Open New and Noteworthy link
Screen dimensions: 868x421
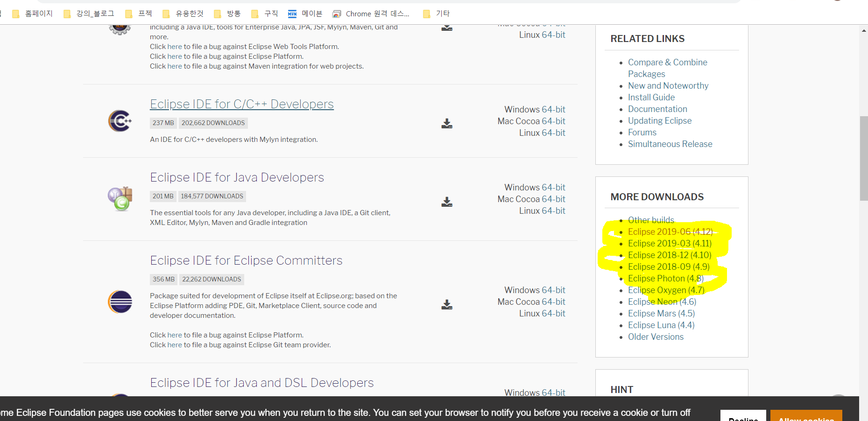(668, 85)
